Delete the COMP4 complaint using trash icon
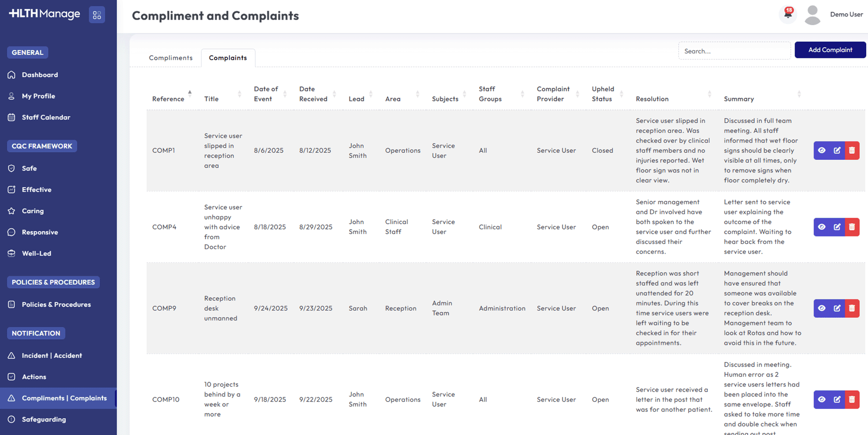The height and width of the screenshot is (435, 868). (852, 227)
